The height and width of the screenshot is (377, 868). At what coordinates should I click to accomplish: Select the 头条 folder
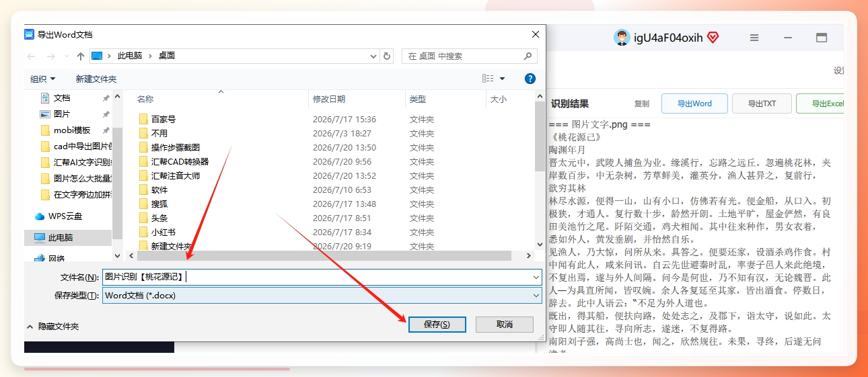159,218
